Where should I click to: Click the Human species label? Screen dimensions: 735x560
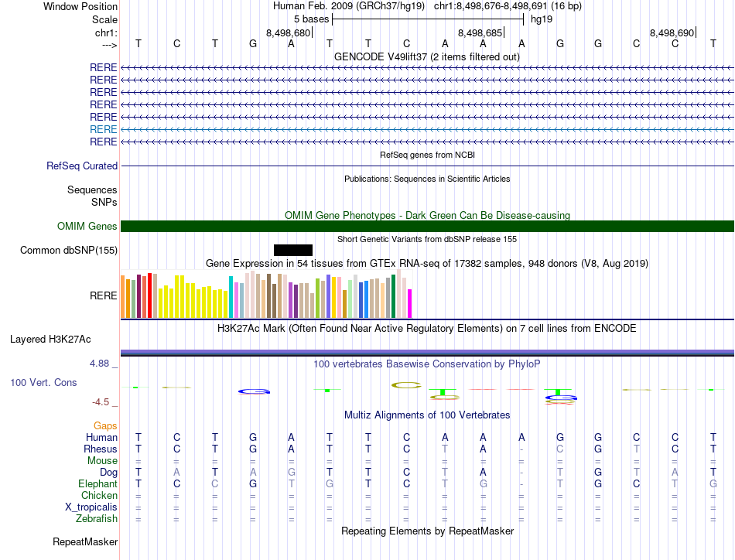tap(101, 437)
